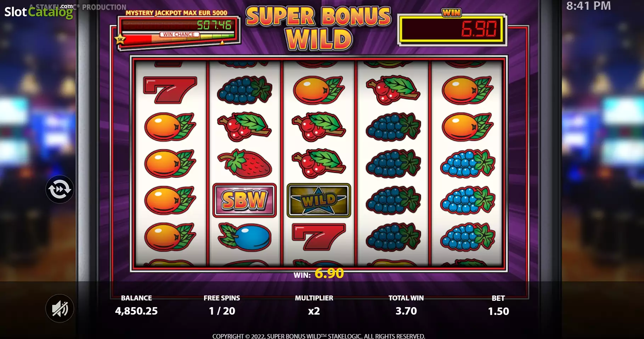Image resolution: width=644 pixels, height=339 pixels.
Task: Click the BALANCE 4,850.25 value
Action: click(x=136, y=311)
